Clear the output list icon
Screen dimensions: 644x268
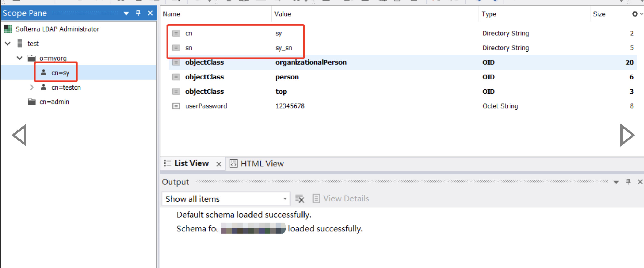pyautogui.click(x=300, y=199)
